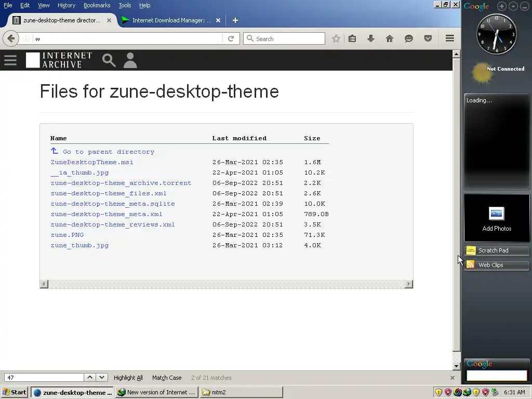Viewport: 532px width, 399px height.
Task: Open the Help menu
Action: [144, 5]
